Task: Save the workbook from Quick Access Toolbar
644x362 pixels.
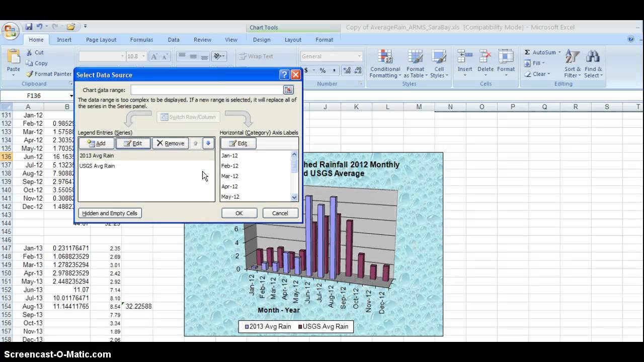Action: [x=29, y=27]
